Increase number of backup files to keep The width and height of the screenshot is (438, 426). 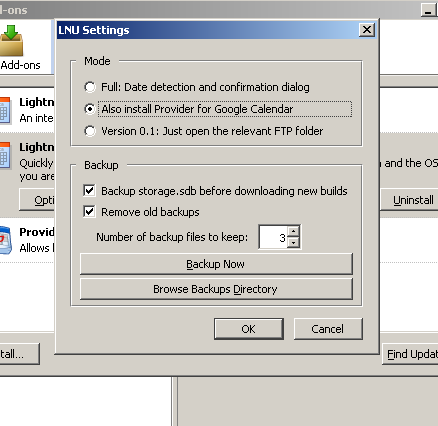click(293, 231)
